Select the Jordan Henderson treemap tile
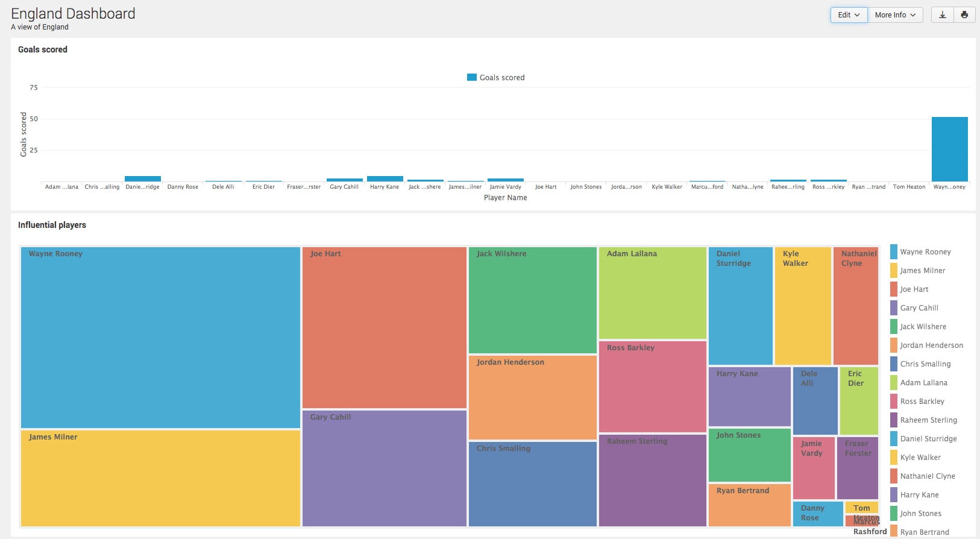Image resolution: width=980 pixels, height=539 pixels. pos(533,397)
